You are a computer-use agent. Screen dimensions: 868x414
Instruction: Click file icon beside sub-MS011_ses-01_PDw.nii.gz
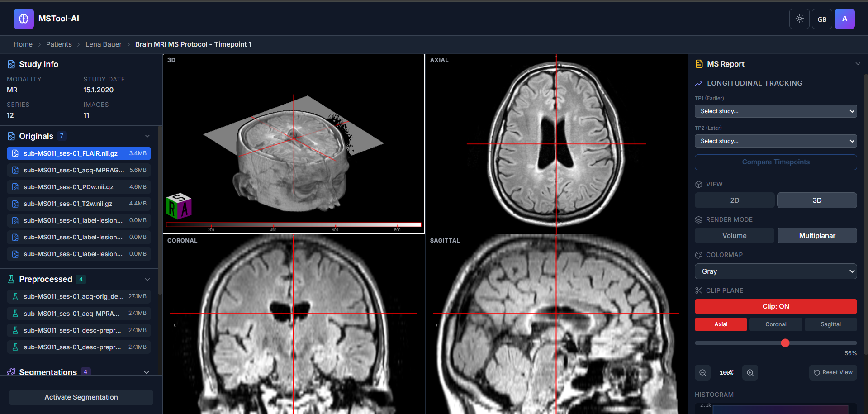pos(15,187)
